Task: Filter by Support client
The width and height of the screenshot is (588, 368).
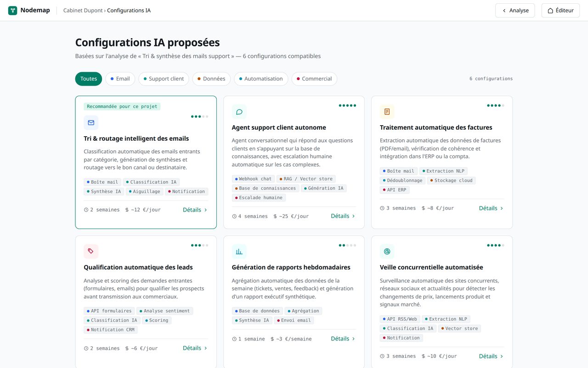Action: point(164,79)
